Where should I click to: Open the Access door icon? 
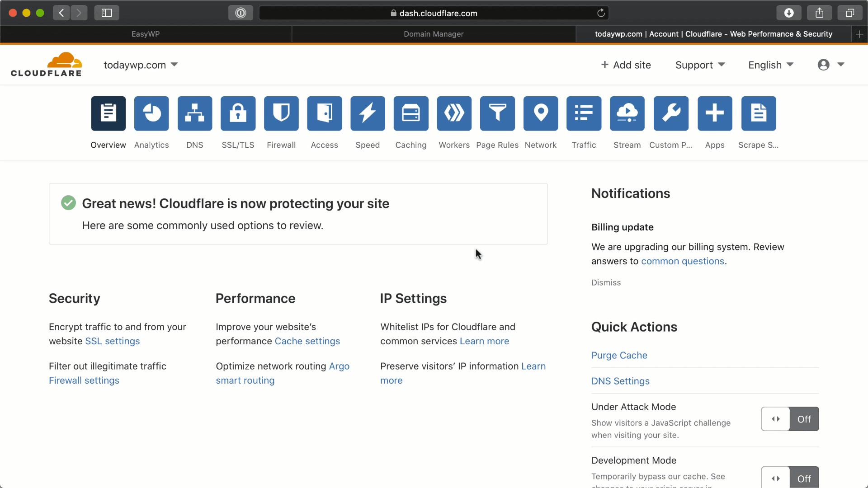325,113
